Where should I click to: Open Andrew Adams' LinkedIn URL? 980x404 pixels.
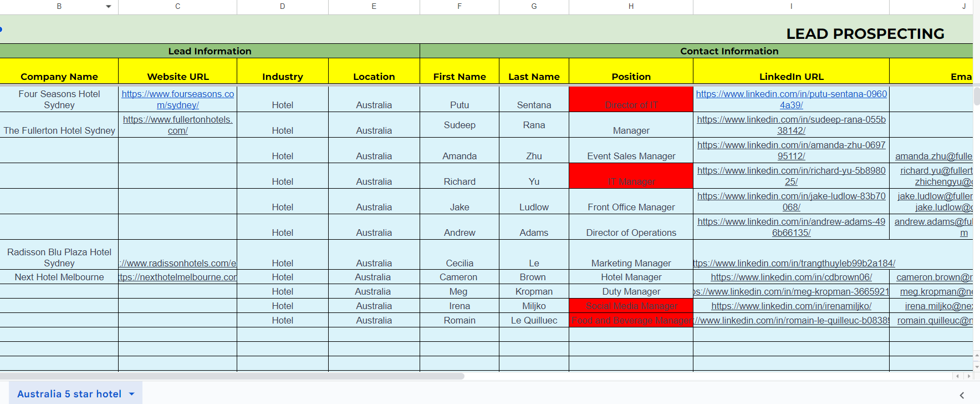point(792,227)
